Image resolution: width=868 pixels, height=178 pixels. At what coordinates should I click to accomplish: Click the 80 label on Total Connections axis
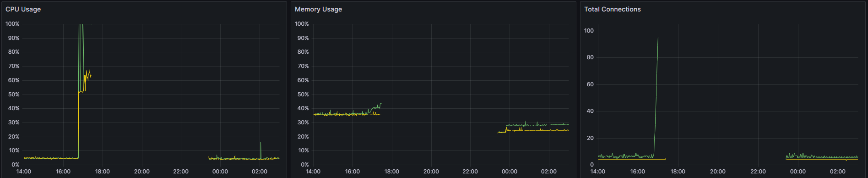590,57
